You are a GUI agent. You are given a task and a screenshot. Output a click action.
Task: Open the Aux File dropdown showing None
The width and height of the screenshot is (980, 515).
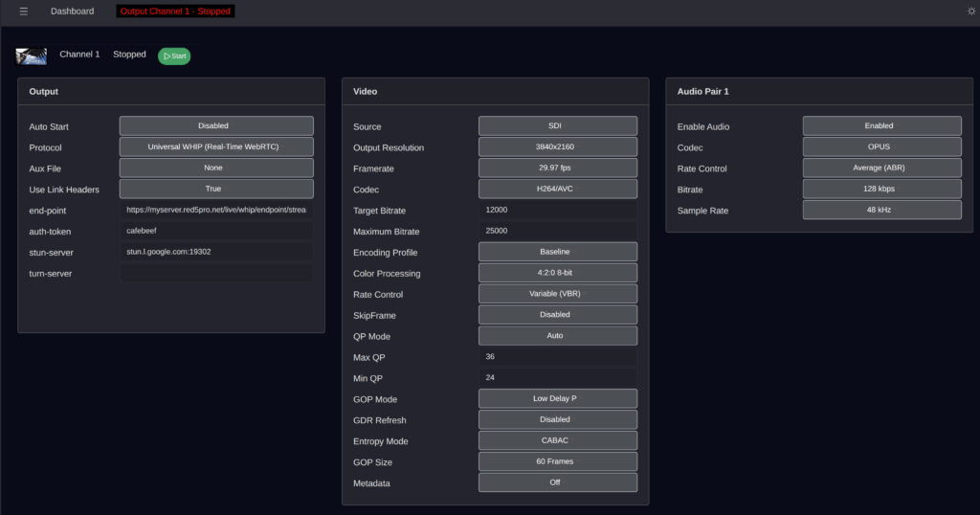216,168
